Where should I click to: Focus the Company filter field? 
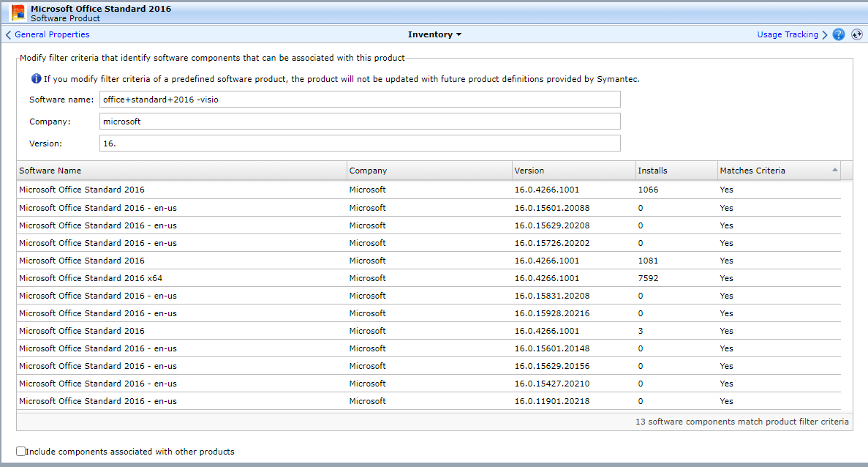pyautogui.click(x=360, y=122)
